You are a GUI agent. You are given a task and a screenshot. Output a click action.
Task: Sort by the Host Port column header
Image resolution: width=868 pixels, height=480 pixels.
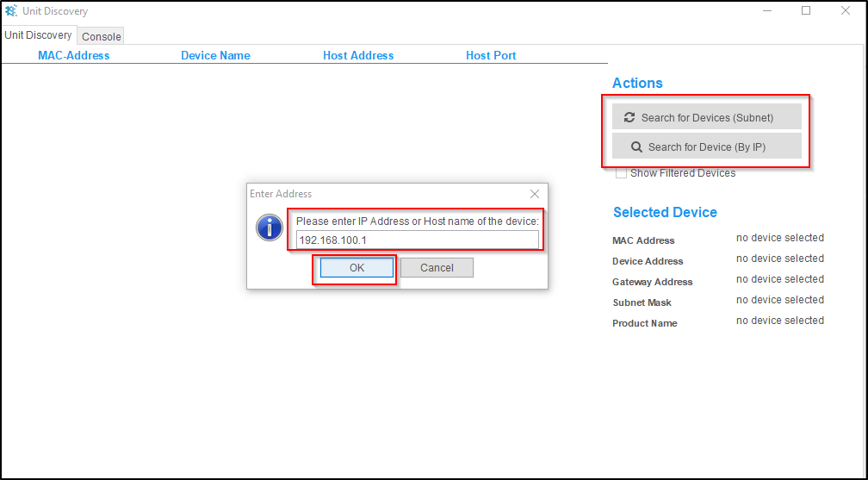pyautogui.click(x=491, y=55)
